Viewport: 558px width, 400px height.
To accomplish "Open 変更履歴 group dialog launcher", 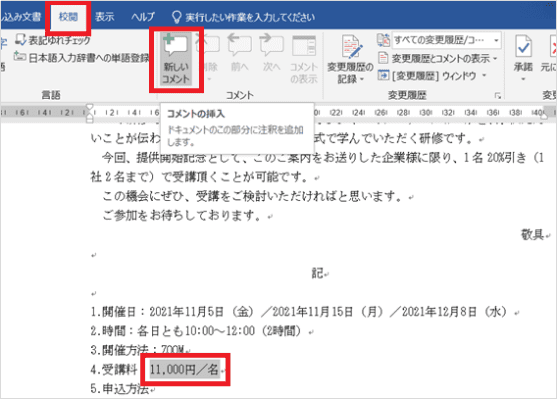I will [x=498, y=95].
